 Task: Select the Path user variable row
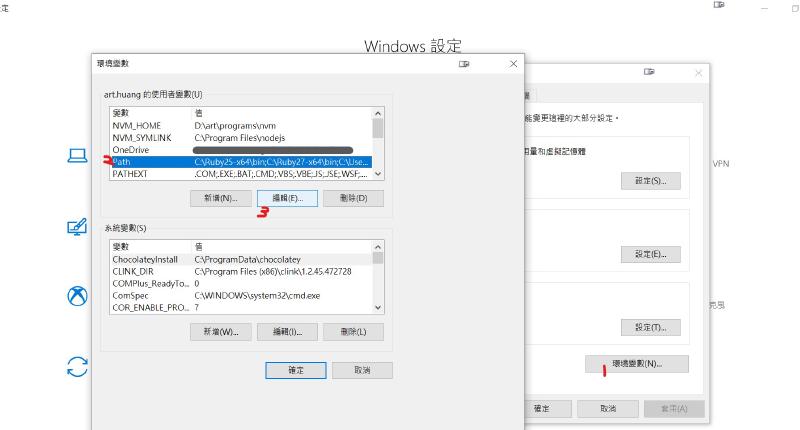pos(240,161)
